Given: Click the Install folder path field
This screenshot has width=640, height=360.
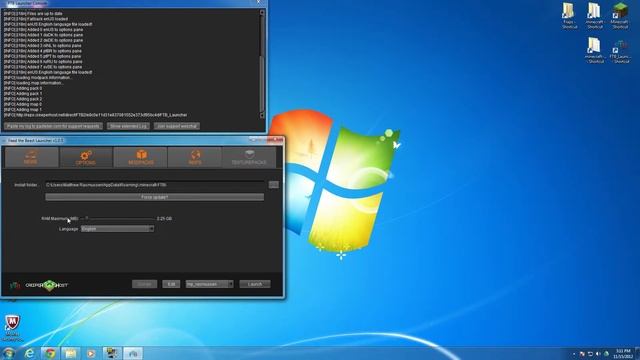Looking at the screenshot, I should coord(154,185).
